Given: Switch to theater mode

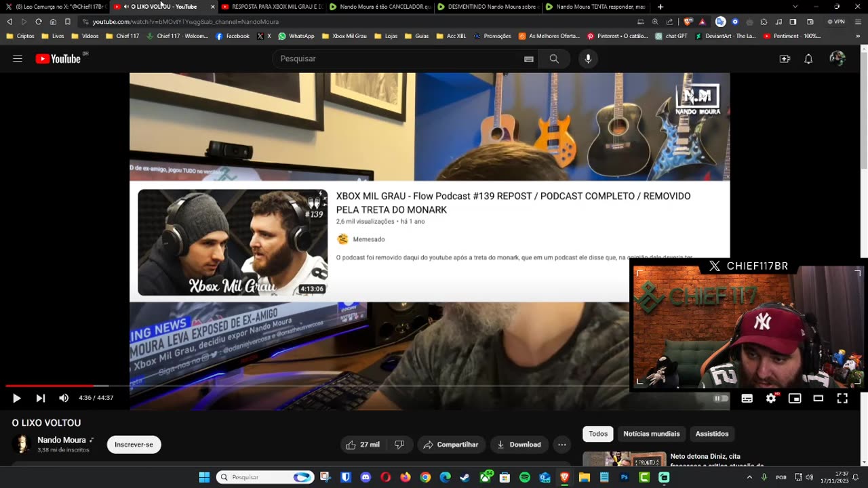Looking at the screenshot, I should 818,399.
